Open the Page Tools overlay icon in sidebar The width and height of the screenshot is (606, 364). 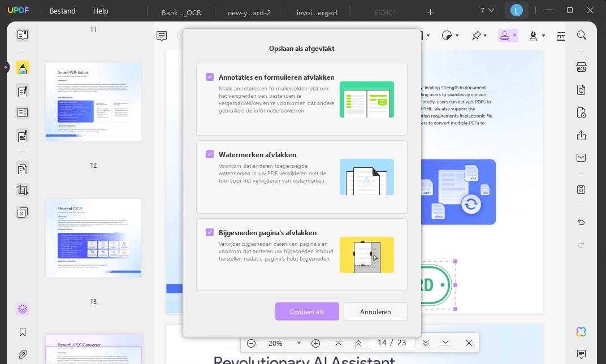pyautogui.click(x=23, y=213)
